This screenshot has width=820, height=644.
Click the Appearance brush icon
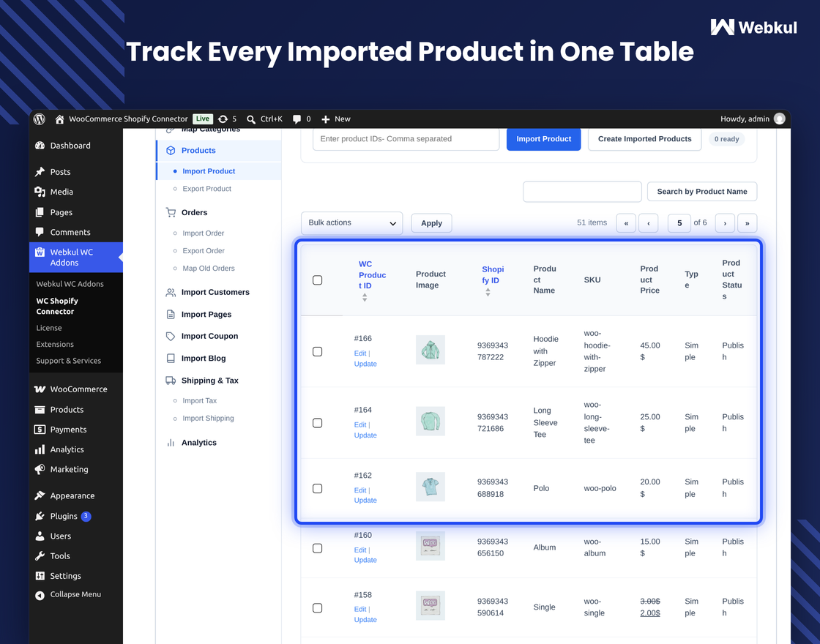point(40,495)
